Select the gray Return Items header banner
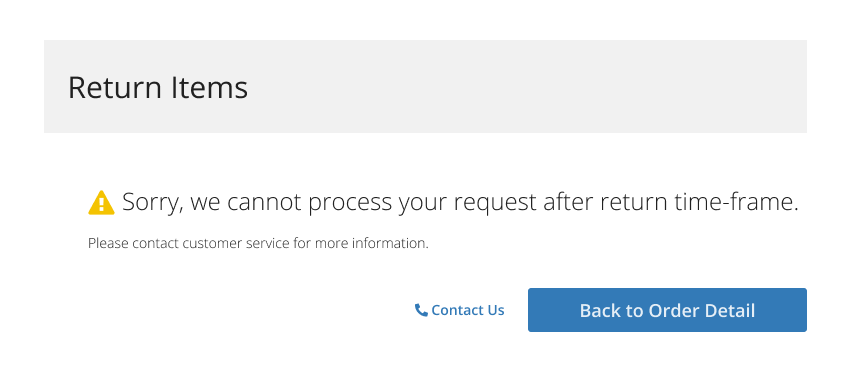 point(425,87)
